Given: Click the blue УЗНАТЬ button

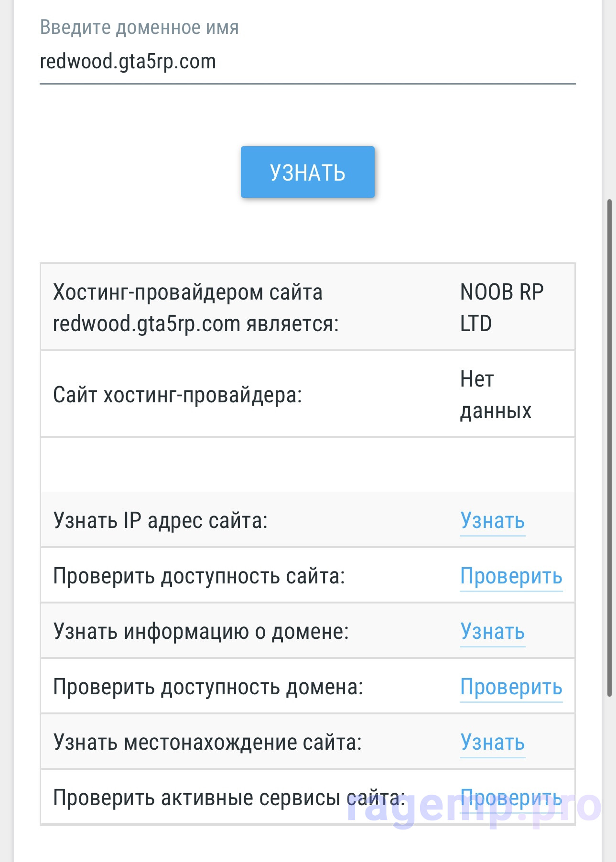Looking at the screenshot, I should (307, 172).
